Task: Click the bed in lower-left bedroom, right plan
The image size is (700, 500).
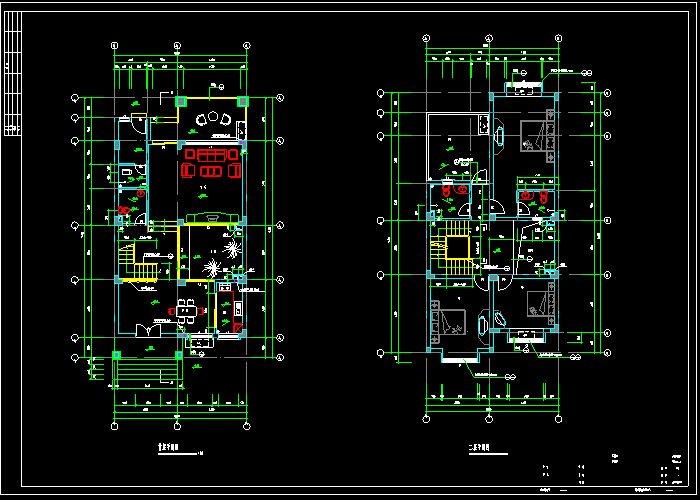Action: (x=447, y=320)
